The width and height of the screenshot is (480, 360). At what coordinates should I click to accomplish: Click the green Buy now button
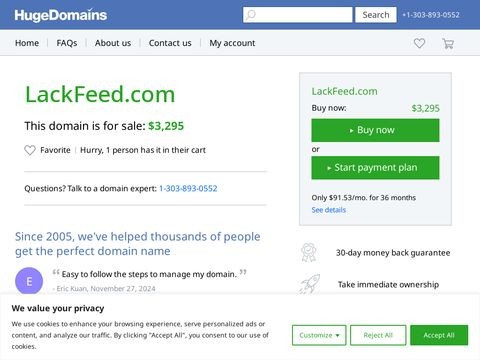click(x=375, y=130)
